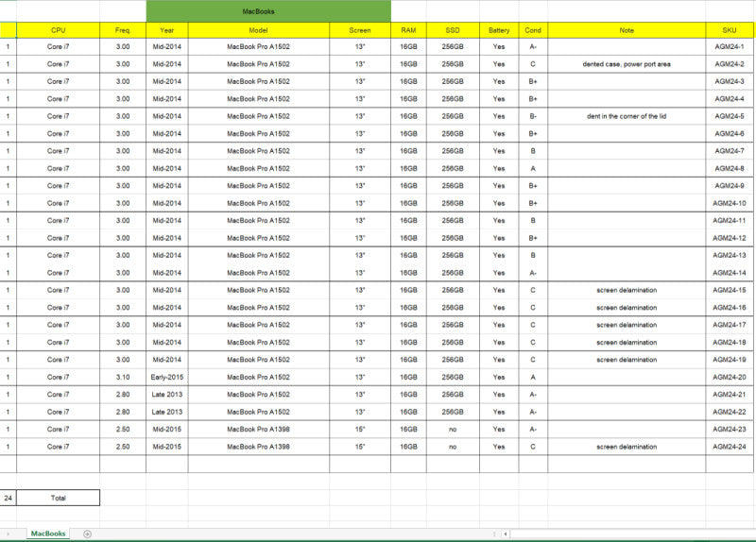
Task: Click the 15" screen cell in row AGM24-23
Action: pos(360,430)
